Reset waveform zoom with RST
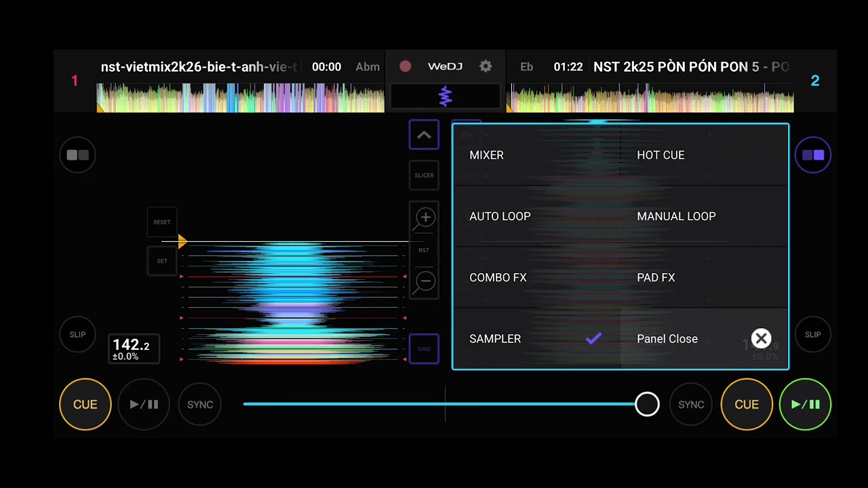 (424, 250)
